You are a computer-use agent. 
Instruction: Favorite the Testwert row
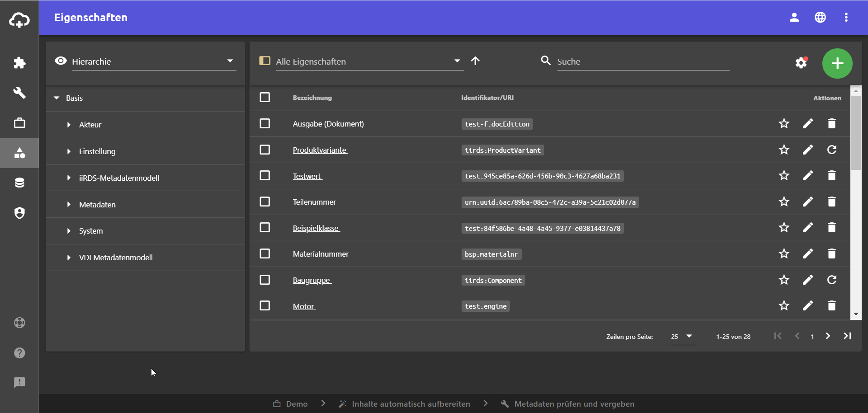point(784,175)
